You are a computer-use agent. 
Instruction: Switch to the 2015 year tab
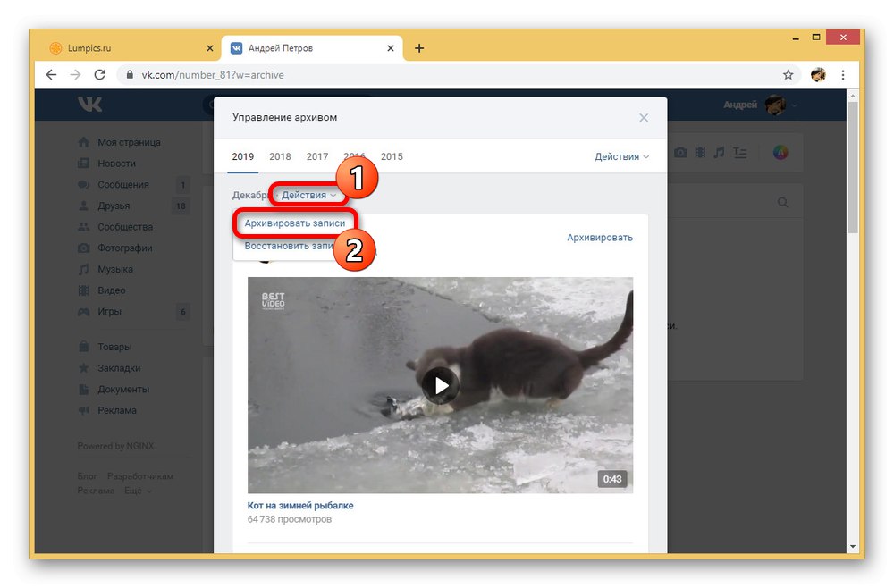(x=392, y=156)
